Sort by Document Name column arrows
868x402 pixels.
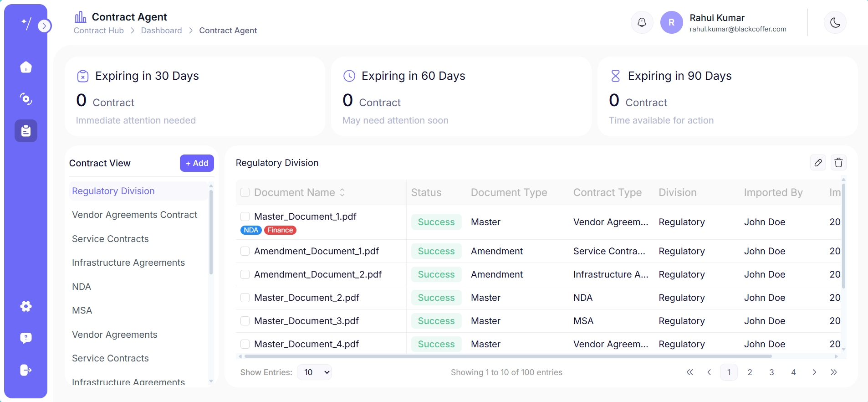click(342, 192)
